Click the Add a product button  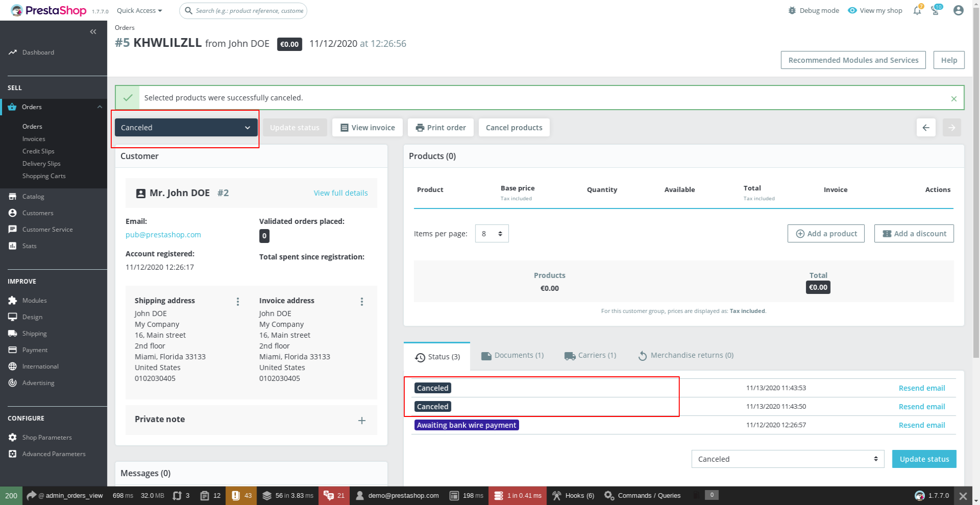[826, 233]
